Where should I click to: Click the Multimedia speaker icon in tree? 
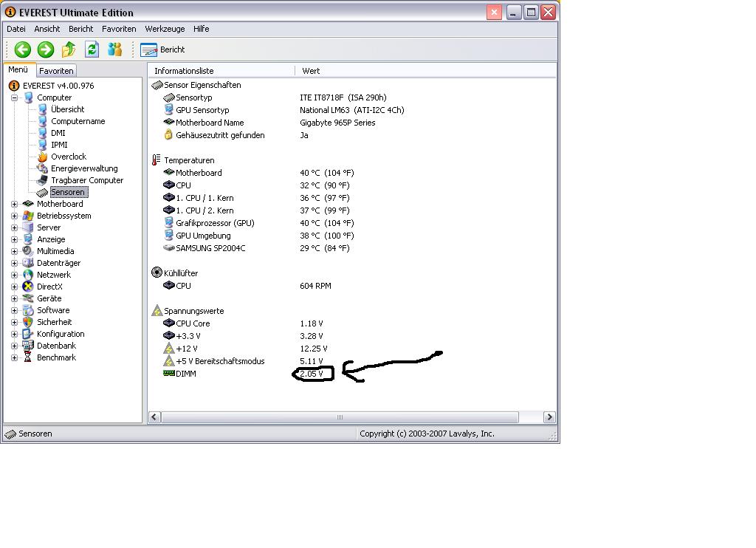pos(28,251)
